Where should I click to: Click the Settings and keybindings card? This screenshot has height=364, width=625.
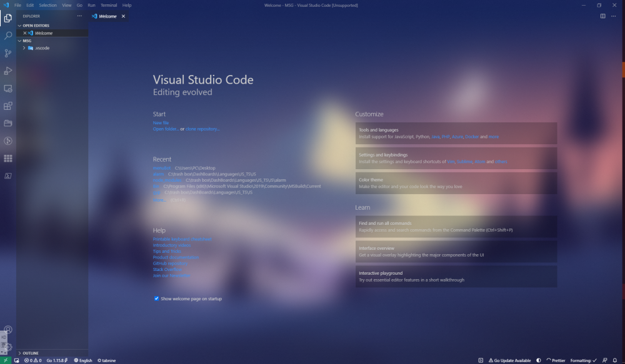pyautogui.click(x=456, y=158)
